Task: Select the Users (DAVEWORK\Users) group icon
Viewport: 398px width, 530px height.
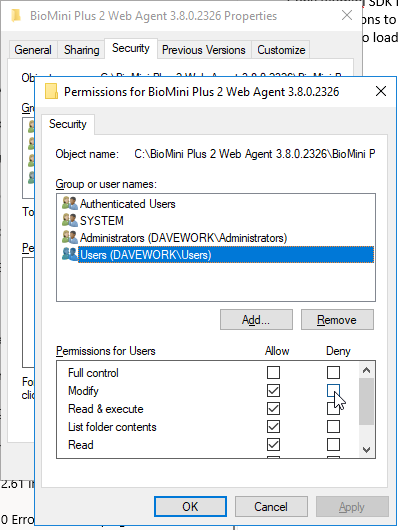Action: (70, 255)
